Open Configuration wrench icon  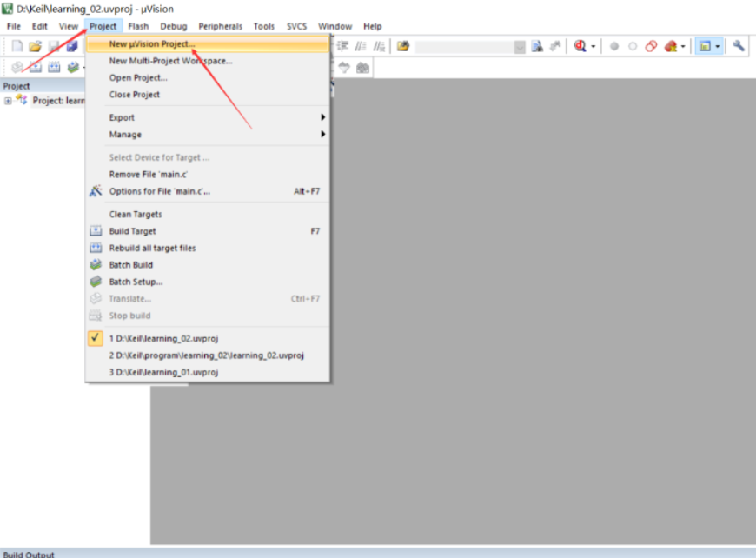click(739, 46)
